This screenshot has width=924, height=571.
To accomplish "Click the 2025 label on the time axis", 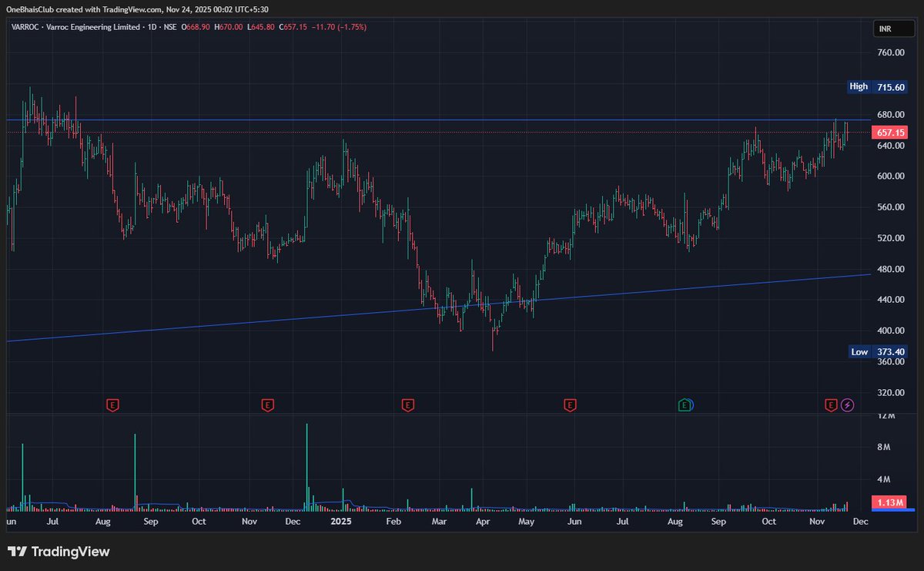I will (340, 521).
